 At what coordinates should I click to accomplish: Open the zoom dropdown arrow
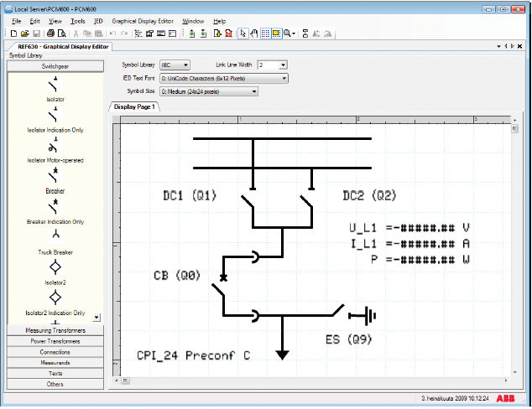pos(294,34)
